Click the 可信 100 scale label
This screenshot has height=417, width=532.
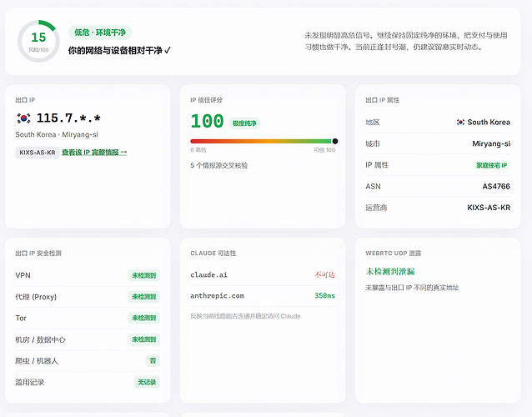tap(324, 150)
